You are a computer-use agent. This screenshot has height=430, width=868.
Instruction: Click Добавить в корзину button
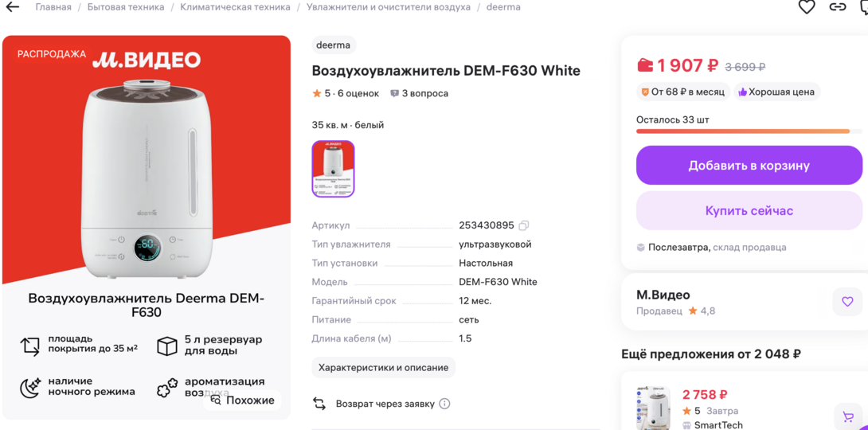749,166
